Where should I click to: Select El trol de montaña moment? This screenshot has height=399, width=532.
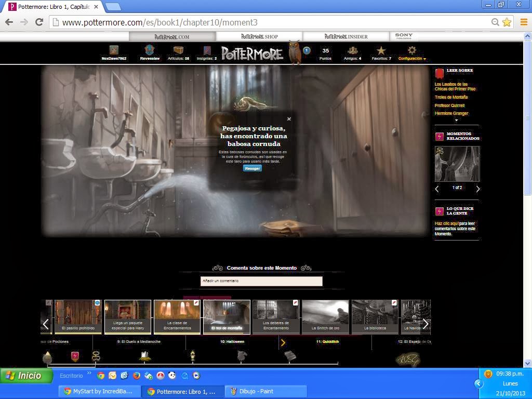[227, 317]
